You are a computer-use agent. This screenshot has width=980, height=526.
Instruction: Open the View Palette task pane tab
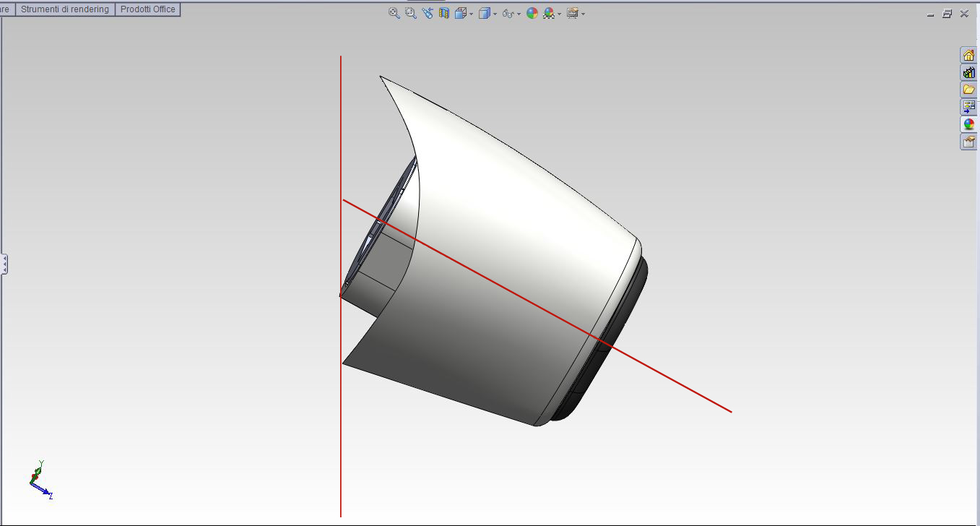click(x=969, y=107)
